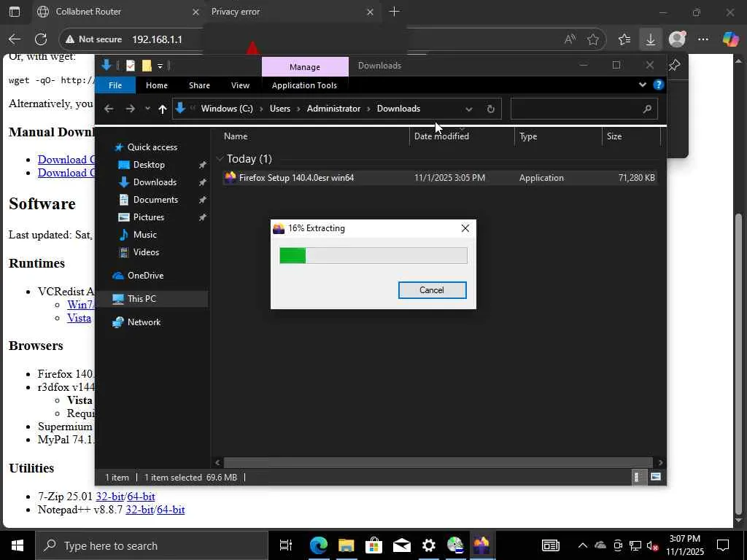Open the 7-Zip 32-bit download link

click(109, 497)
